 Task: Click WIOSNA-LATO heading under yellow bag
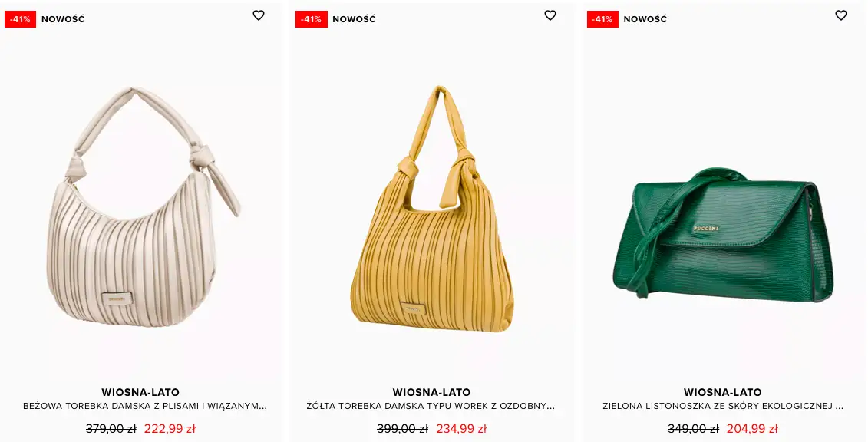(432, 392)
